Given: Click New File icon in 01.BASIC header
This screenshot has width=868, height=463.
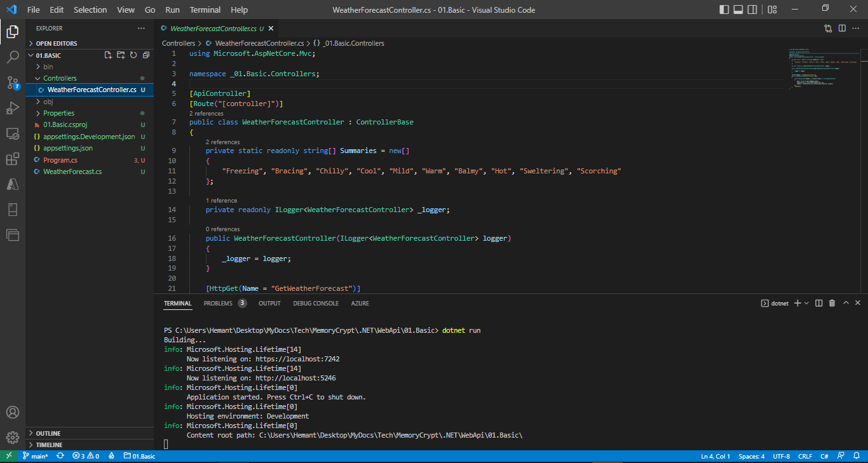Looking at the screenshot, I should [x=109, y=55].
